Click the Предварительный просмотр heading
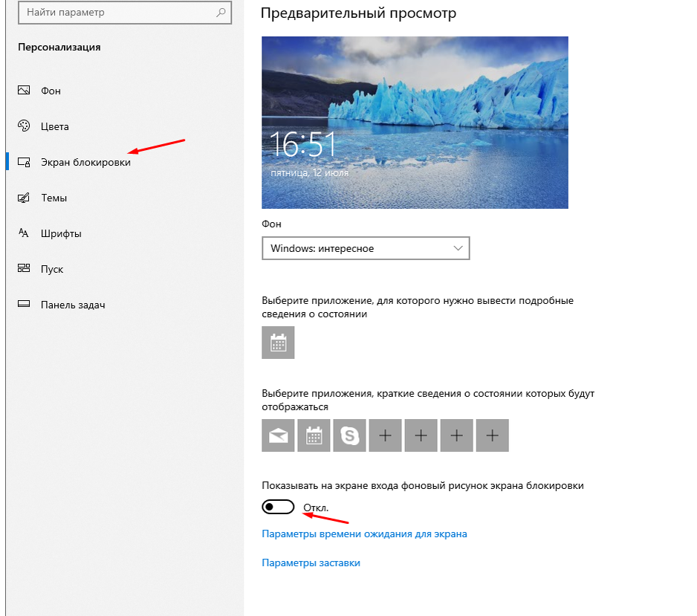697x616 pixels. click(x=358, y=13)
